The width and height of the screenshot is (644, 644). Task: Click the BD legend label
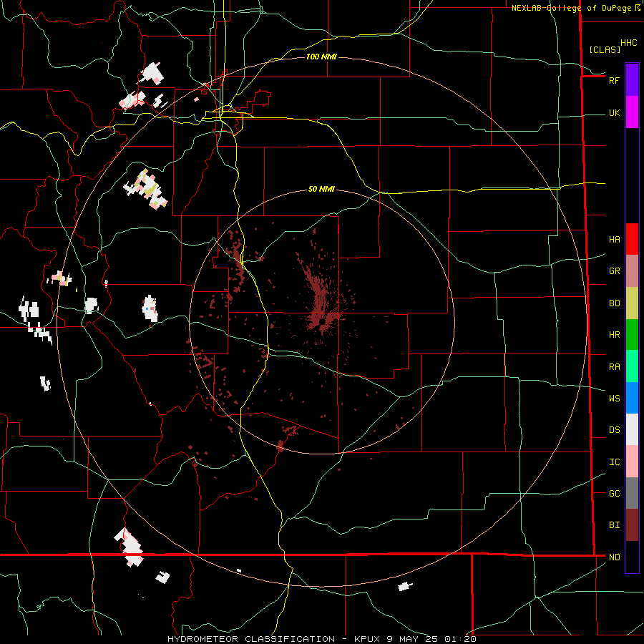pyautogui.click(x=614, y=303)
